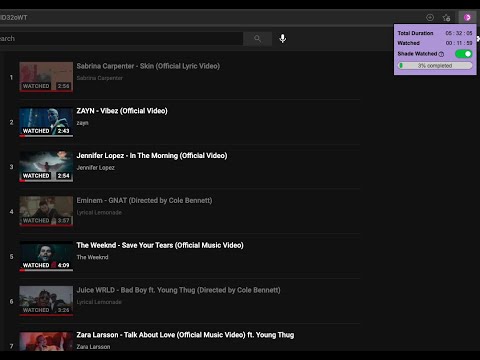480x360 pixels.
Task: Open Juice WRLD Bad Boy thumbnail
Action: click(x=46, y=301)
